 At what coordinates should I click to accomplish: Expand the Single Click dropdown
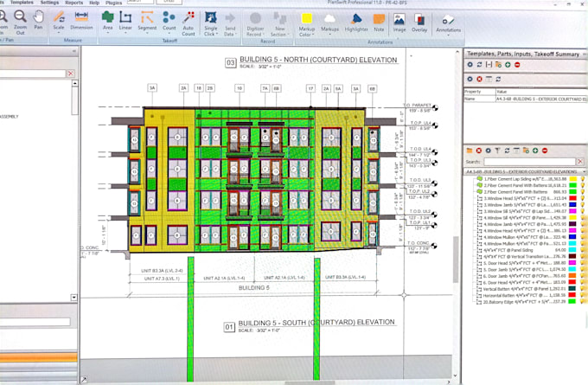click(217, 34)
